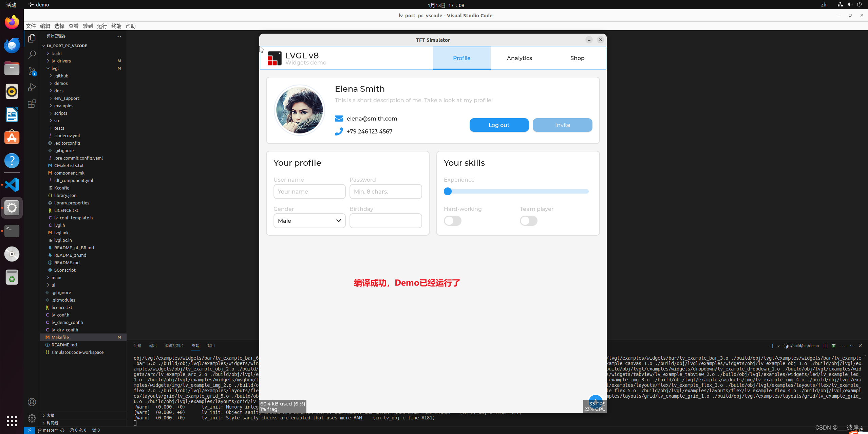Expand the src folder in explorer

tap(56, 120)
